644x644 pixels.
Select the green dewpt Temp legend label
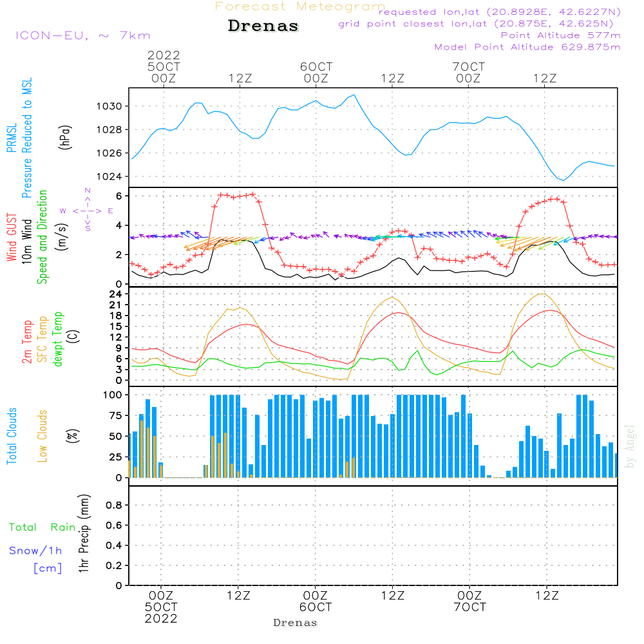(58, 339)
